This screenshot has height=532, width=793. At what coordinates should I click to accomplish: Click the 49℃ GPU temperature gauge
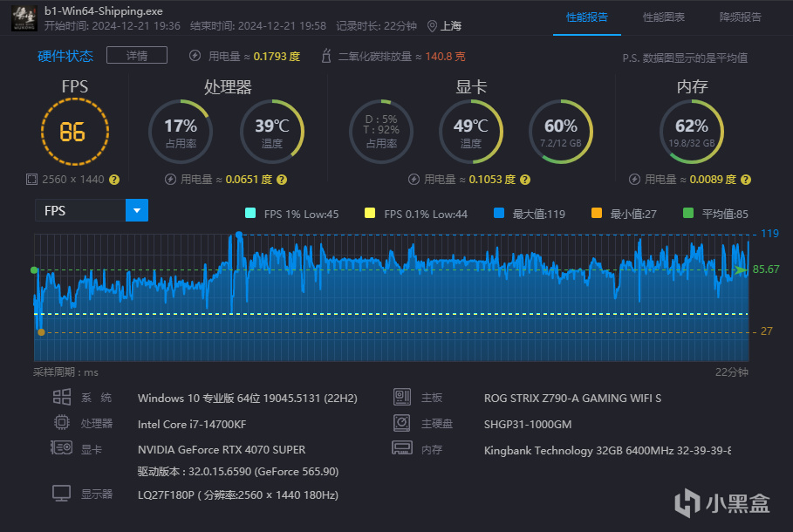tap(471, 132)
